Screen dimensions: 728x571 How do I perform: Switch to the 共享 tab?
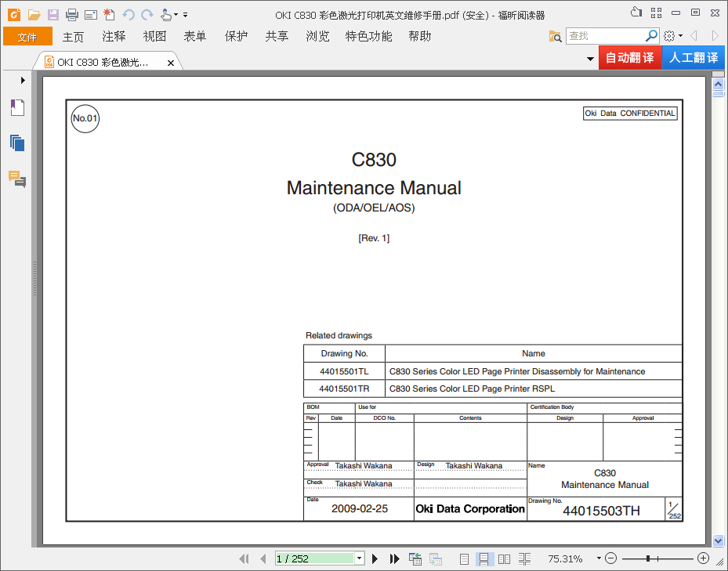click(x=277, y=37)
